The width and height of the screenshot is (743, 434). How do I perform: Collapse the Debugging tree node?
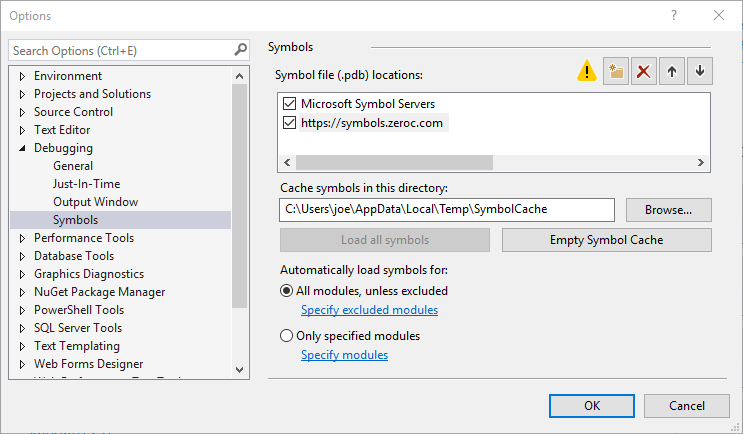tap(22, 148)
